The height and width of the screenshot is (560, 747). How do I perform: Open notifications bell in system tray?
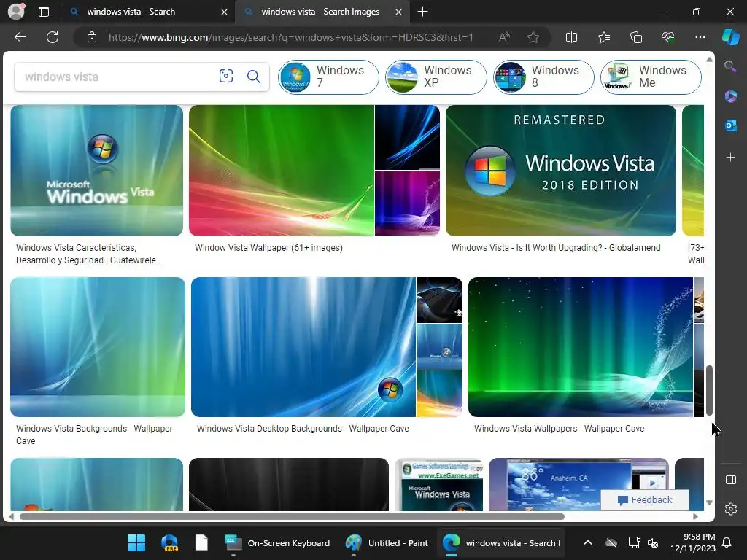(727, 542)
